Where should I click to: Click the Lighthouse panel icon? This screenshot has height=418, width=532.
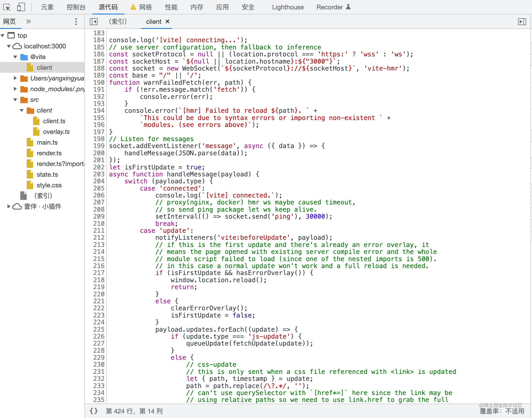click(x=288, y=7)
